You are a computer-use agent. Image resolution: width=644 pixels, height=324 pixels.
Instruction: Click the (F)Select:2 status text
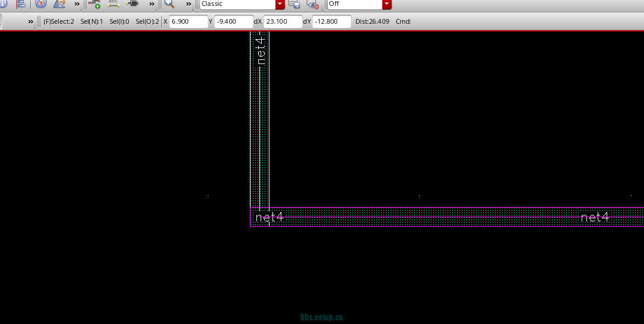coord(59,21)
